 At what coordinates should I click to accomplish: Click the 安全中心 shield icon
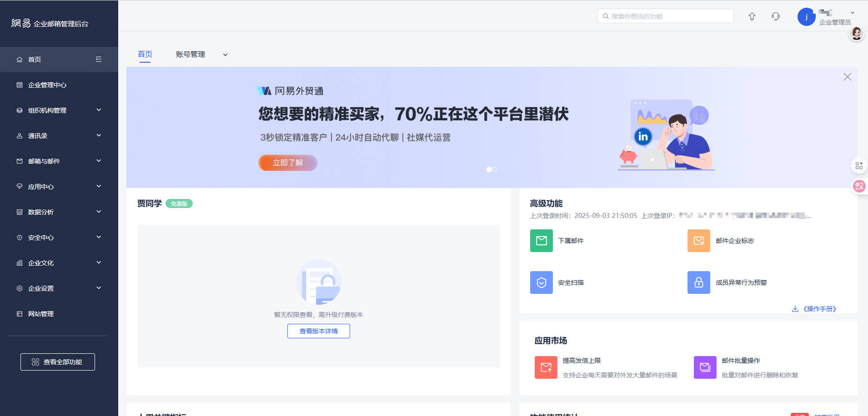coord(20,238)
